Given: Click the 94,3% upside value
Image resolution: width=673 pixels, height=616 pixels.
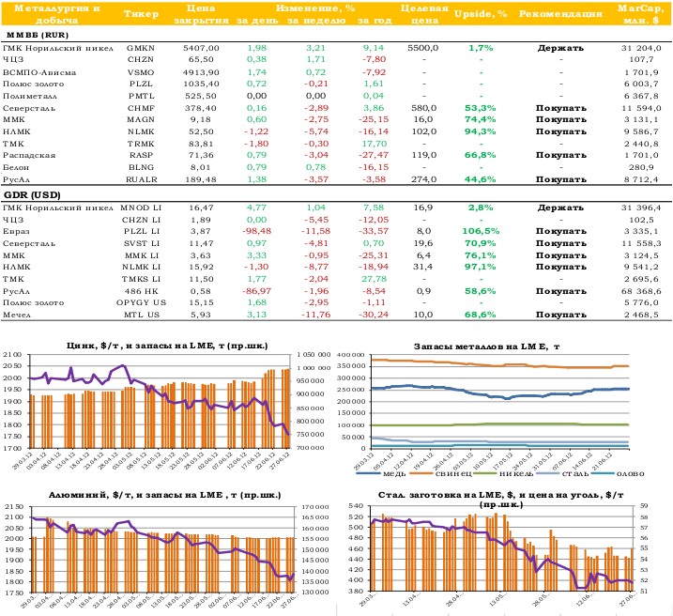Looking at the screenshot, I should tap(481, 131).
